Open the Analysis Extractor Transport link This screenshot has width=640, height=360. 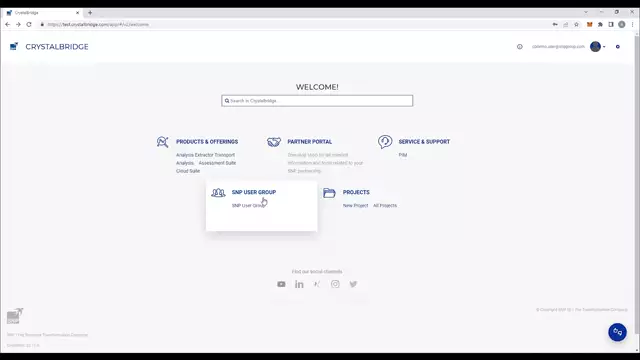pyautogui.click(x=205, y=155)
